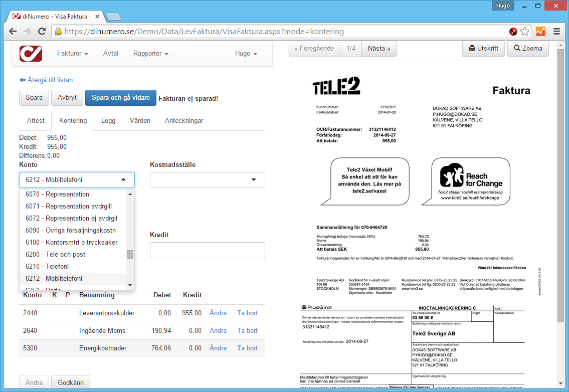Open a new browser tab
Image resolution: width=569 pixels, height=392 pixels.
click(x=114, y=17)
